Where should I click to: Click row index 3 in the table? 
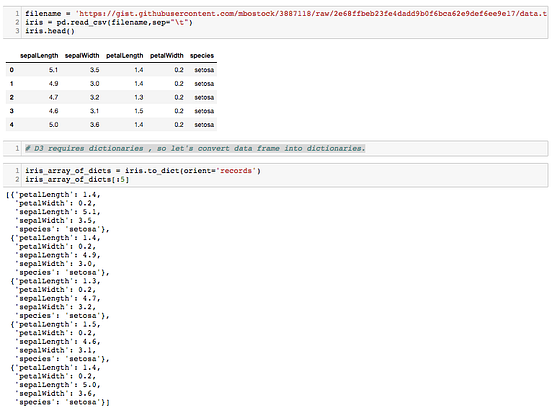tap(12, 111)
